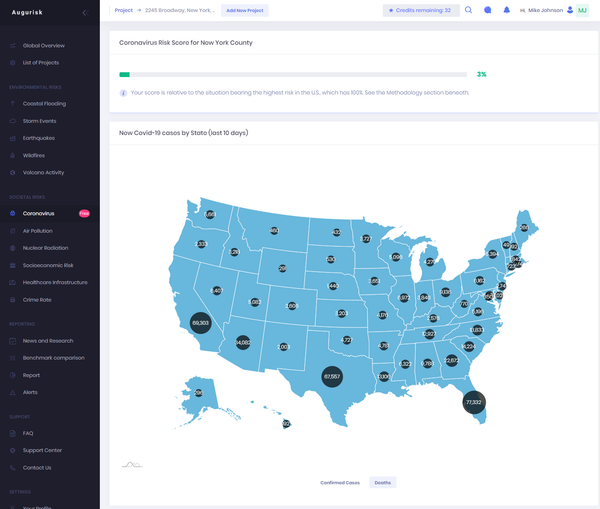
Task: Click Add New Project button
Action: click(245, 10)
